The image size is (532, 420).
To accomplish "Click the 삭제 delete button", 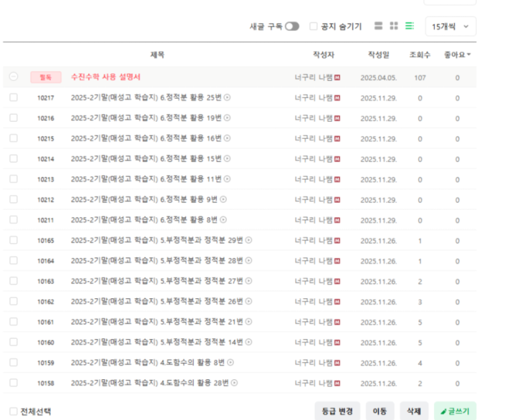I will tap(415, 411).
